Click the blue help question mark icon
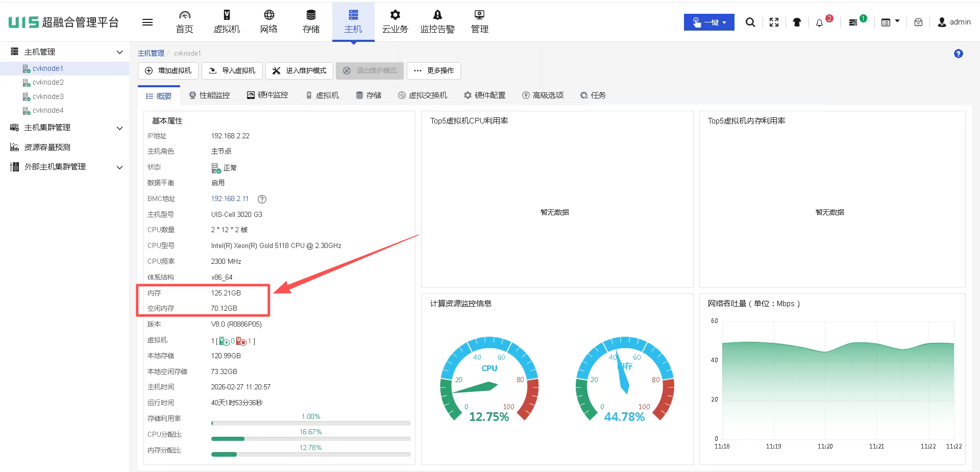The height and width of the screenshot is (472, 980). pyautogui.click(x=958, y=54)
